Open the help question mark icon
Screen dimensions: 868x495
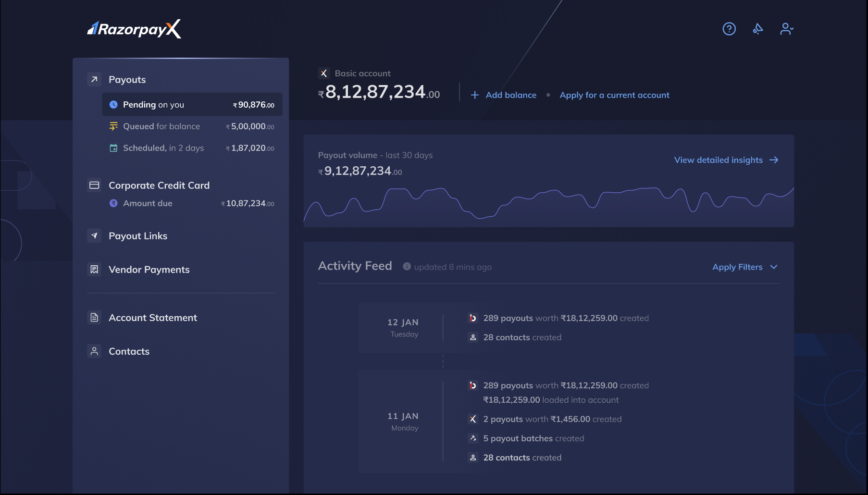click(x=729, y=29)
